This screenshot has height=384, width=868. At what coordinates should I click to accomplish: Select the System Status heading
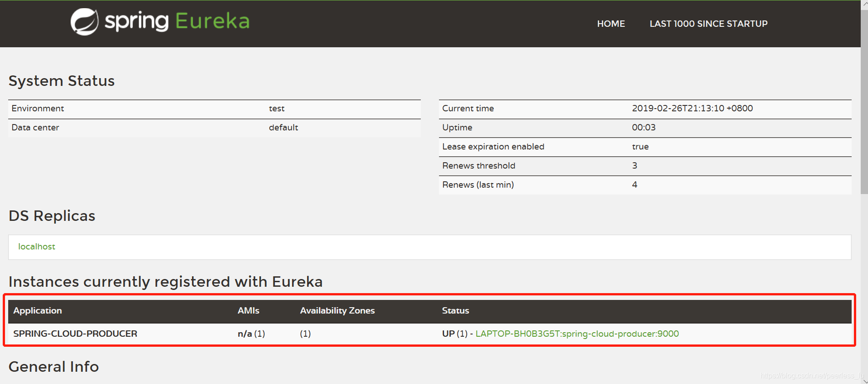(x=61, y=81)
